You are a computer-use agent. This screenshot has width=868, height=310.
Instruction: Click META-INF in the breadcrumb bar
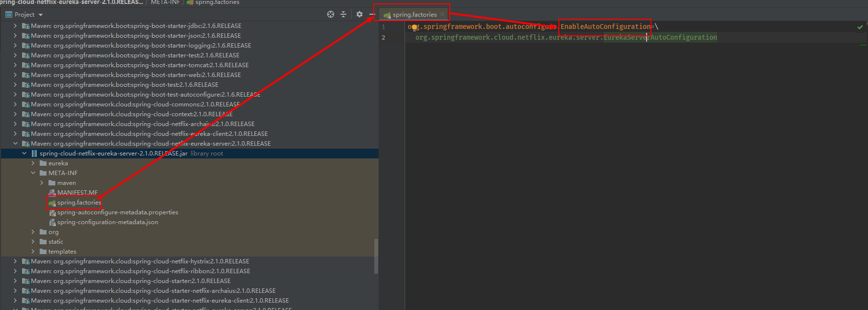(165, 2)
